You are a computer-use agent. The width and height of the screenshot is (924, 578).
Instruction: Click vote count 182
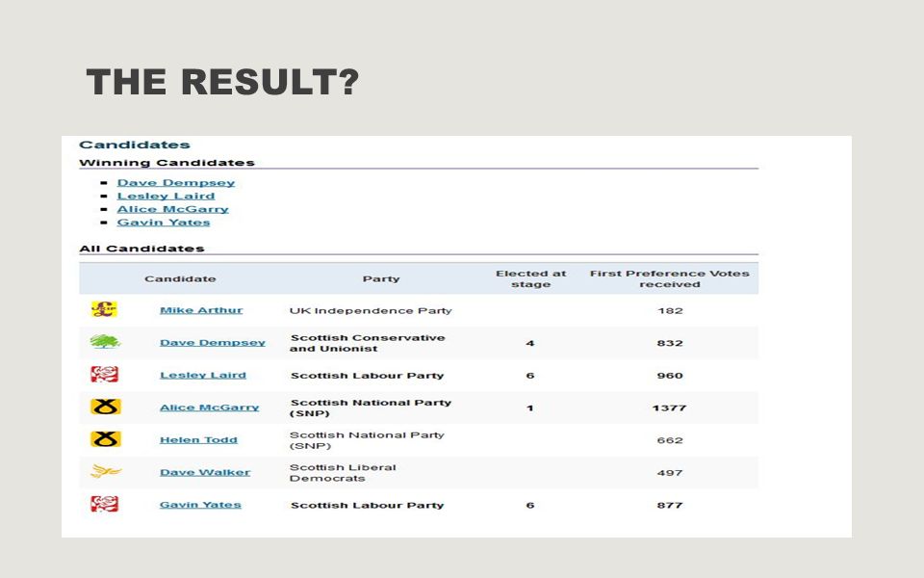pos(670,311)
